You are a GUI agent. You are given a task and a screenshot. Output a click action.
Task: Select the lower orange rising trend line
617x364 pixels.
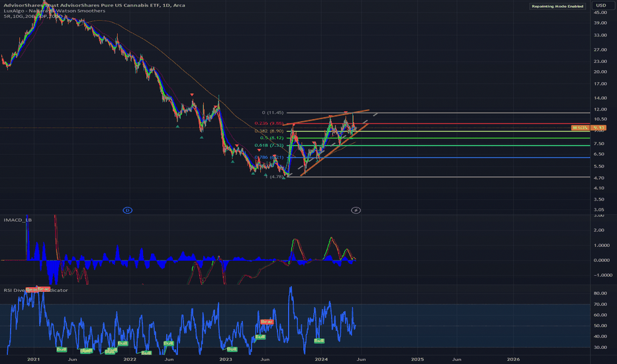334,149
